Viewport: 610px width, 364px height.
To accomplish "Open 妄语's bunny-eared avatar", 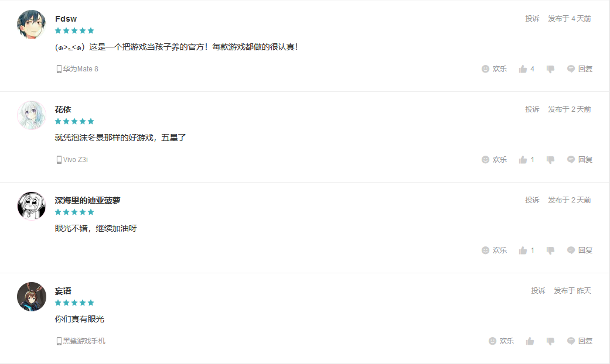I will pos(32,296).
